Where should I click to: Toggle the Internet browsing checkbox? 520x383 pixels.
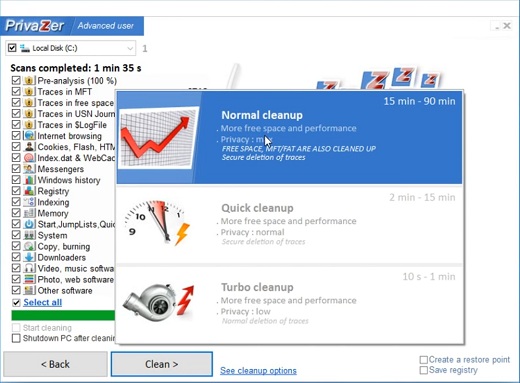(x=16, y=136)
